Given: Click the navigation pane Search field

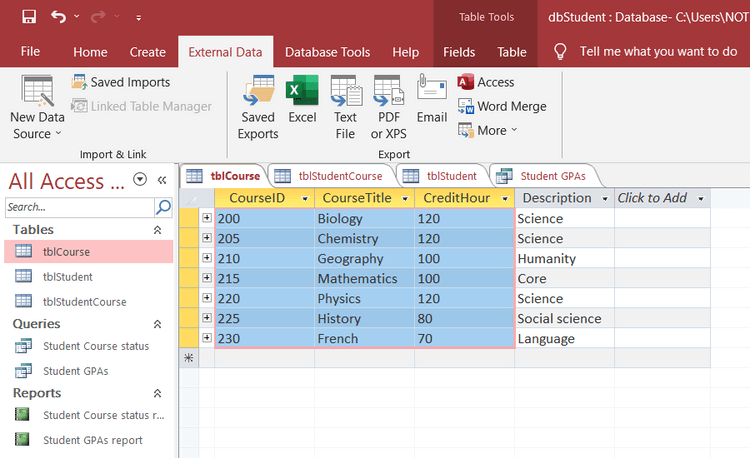Looking at the screenshot, I should (x=80, y=207).
